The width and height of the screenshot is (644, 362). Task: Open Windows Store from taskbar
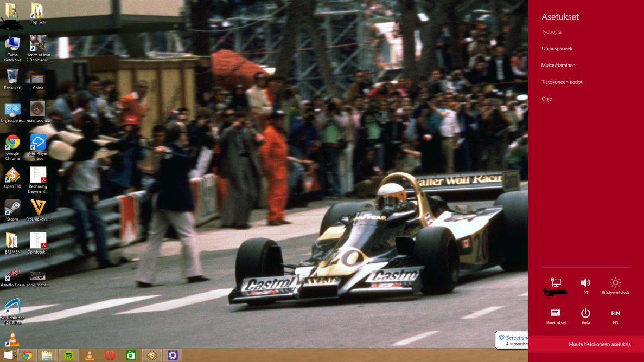tap(131, 355)
